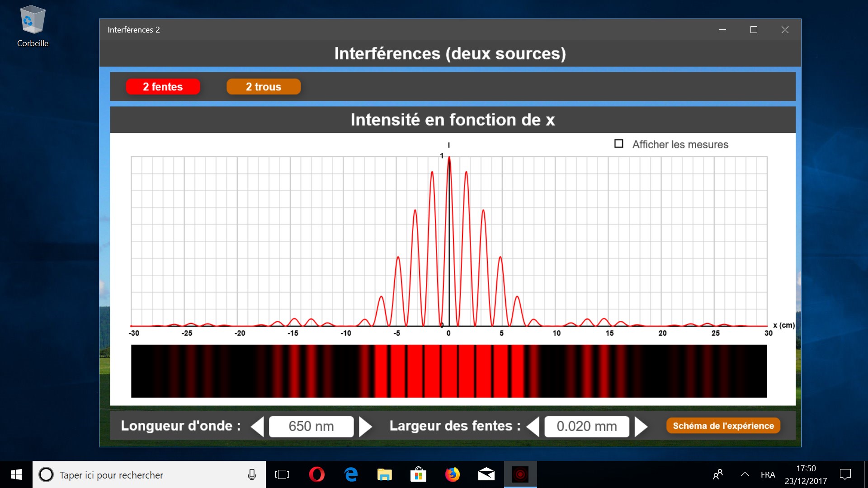Screen dimensions: 868x488
Task: Click the interference fringe pattern image
Action: tap(448, 371)
